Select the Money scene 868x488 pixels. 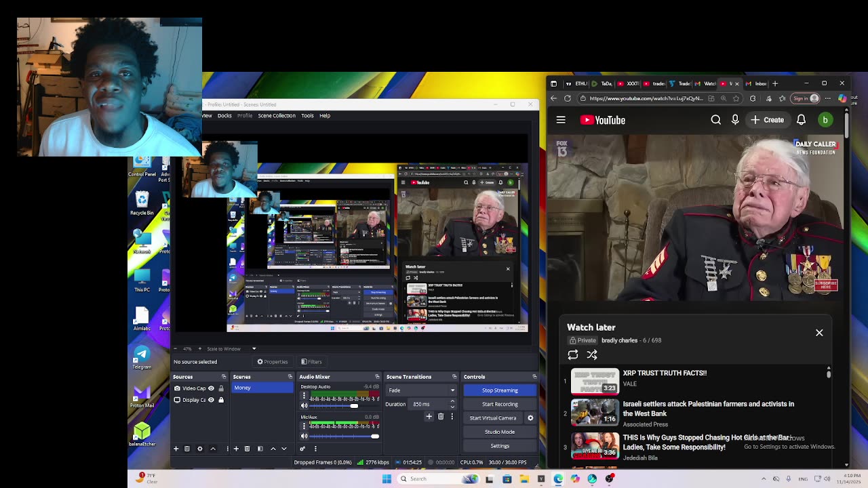(262, 388)
